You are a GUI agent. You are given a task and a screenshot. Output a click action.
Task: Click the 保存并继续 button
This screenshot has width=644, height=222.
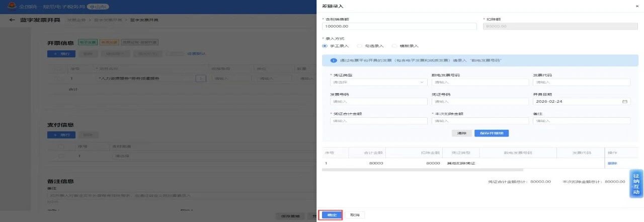click(x=491, y=133)
